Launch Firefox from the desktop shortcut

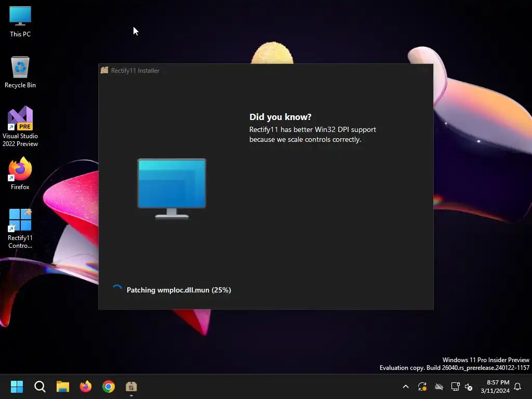pyautogui.click(x=20, y=174)
